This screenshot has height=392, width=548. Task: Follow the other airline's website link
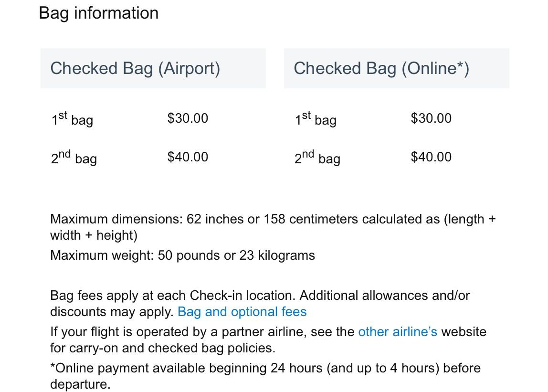click(x=397, y=331)
